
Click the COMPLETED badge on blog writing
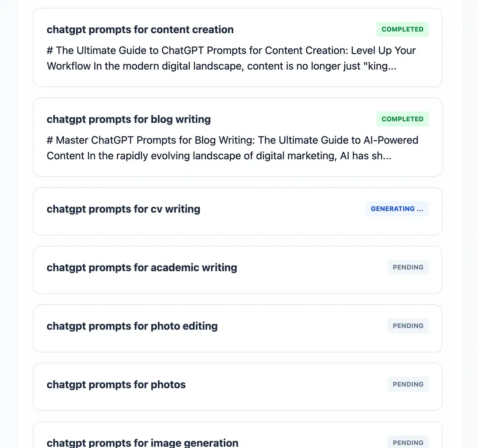pyautogui.click(x=402, y=119)
